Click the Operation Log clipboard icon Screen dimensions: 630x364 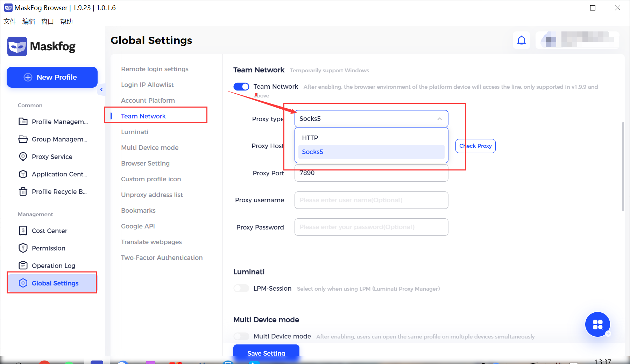[x=23, y=265]
